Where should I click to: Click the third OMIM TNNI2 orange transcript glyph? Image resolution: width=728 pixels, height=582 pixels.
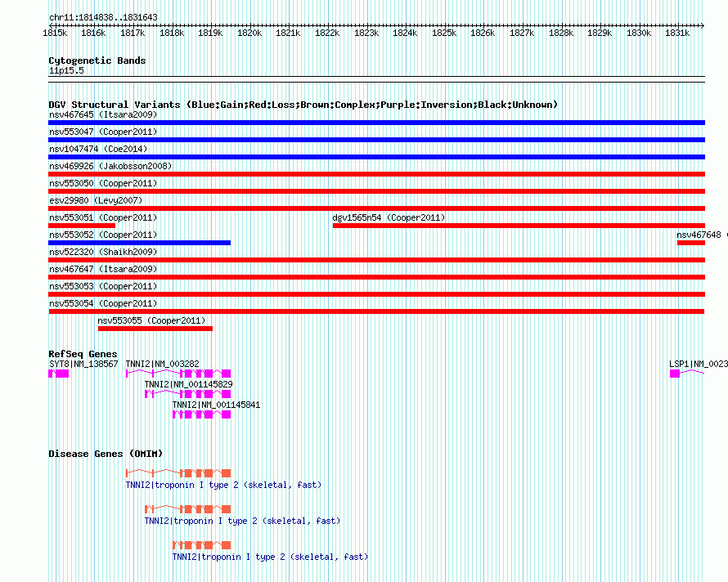(201, 545)
